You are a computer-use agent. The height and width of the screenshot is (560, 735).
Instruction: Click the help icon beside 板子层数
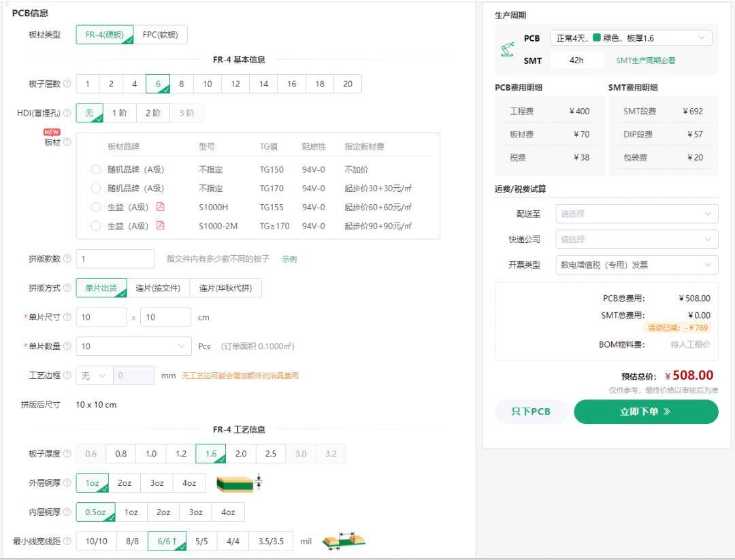[x=67, y=84]
